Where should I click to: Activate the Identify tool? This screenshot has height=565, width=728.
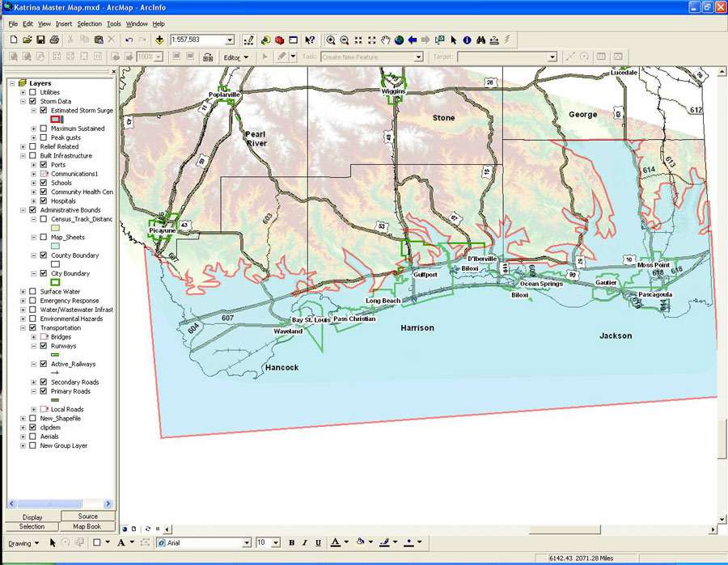tap(467, 40)
